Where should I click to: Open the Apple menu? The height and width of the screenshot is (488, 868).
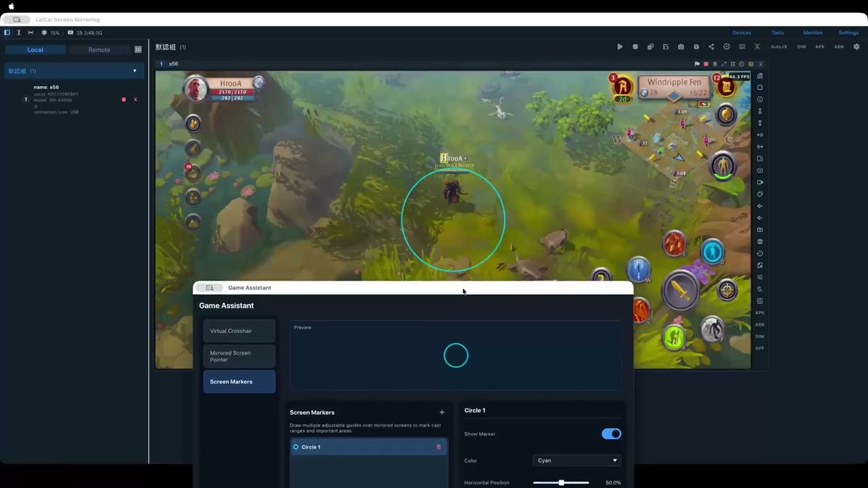[x=11, y=6]
